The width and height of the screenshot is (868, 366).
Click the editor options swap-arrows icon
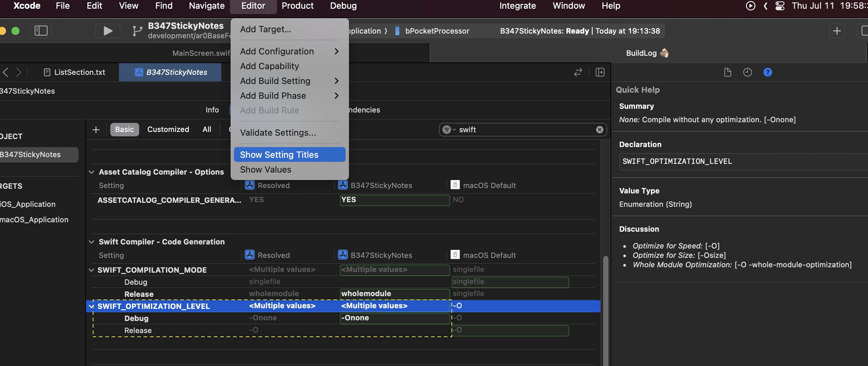click(x=578, y=73)
